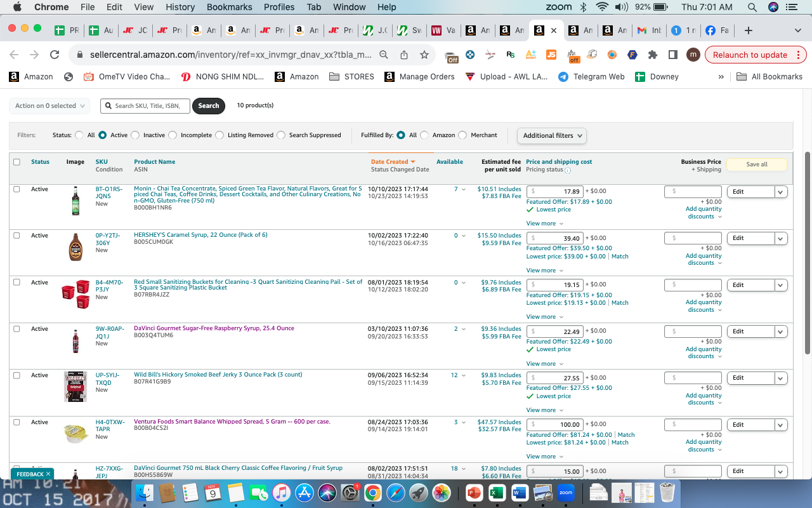Go back to the previous page

click(x=14, y=55)
